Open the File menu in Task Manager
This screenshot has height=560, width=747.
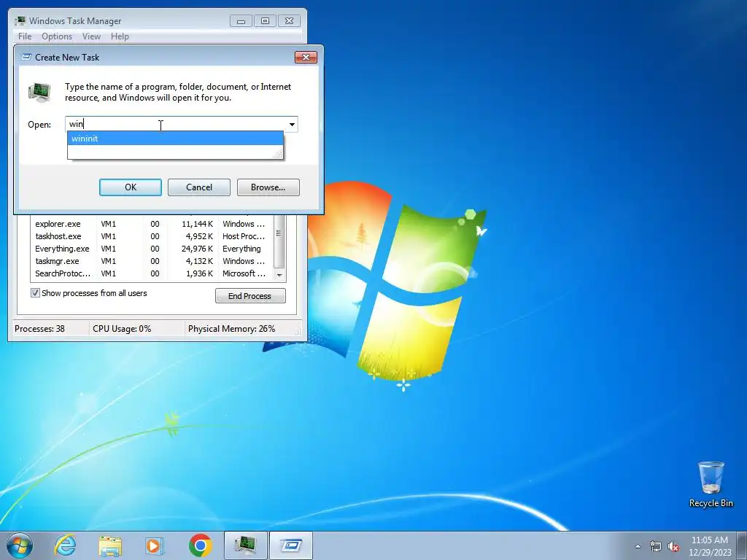tap(25, 36)
